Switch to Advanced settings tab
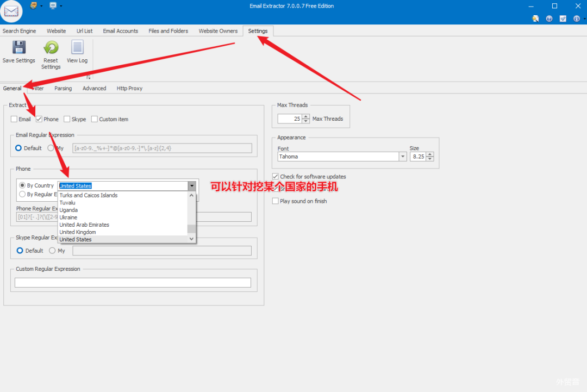Image resolution: width=587 pixels, height=392 pixels. pos(95,89)
